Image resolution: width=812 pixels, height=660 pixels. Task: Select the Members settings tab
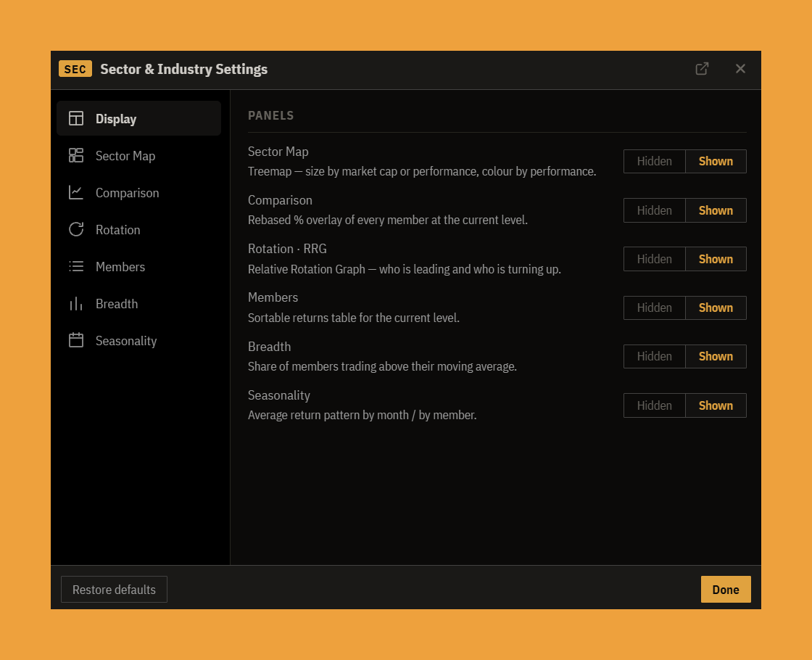(x=138, y=266)
